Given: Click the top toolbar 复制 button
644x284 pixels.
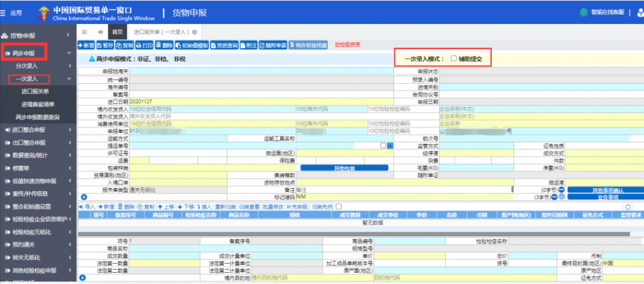Looking at the screenshot, I should pyautogui.click(x=125, y=45).
